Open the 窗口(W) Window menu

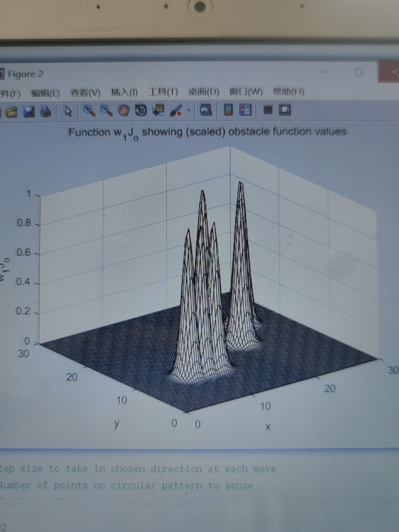tap(246, 91)
